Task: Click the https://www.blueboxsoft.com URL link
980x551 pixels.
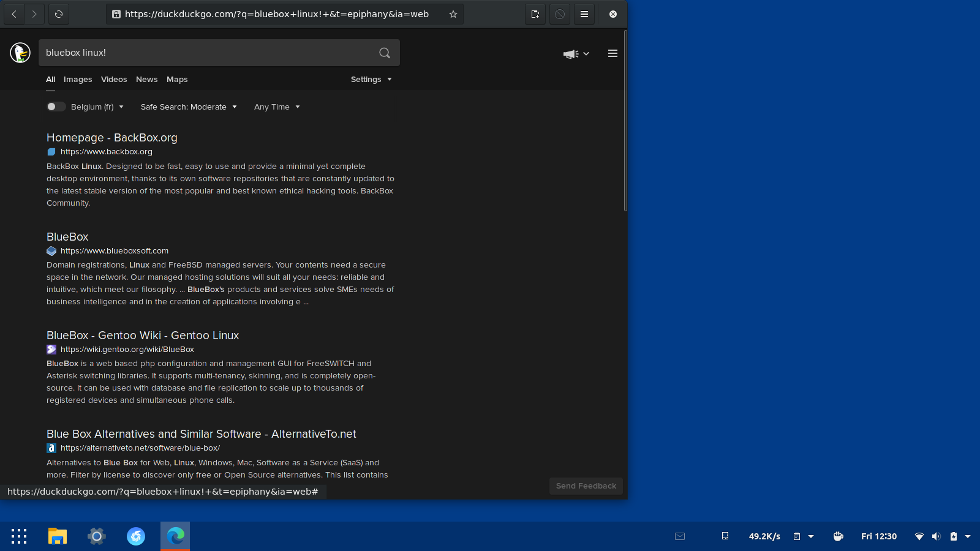Action: (x=115, y=251)
